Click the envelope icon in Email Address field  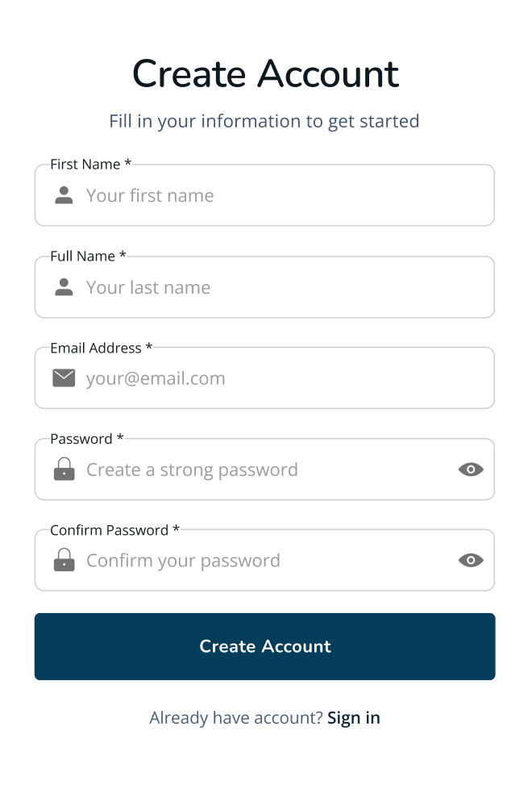[x=64, y=378]
